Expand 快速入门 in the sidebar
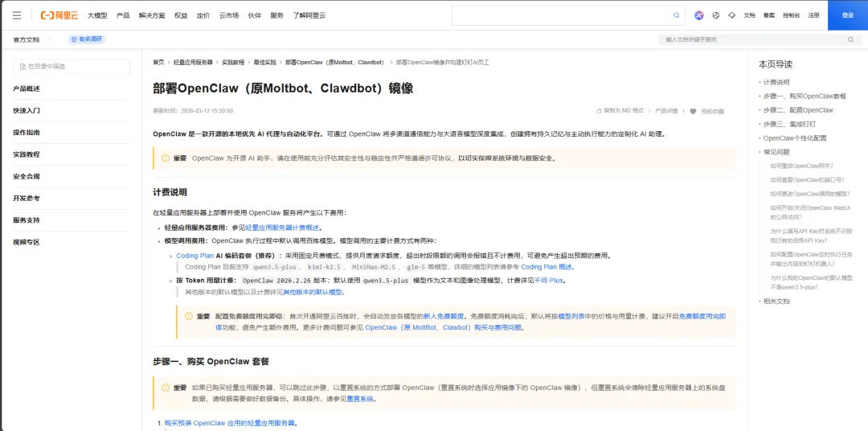 coord(27,111)
